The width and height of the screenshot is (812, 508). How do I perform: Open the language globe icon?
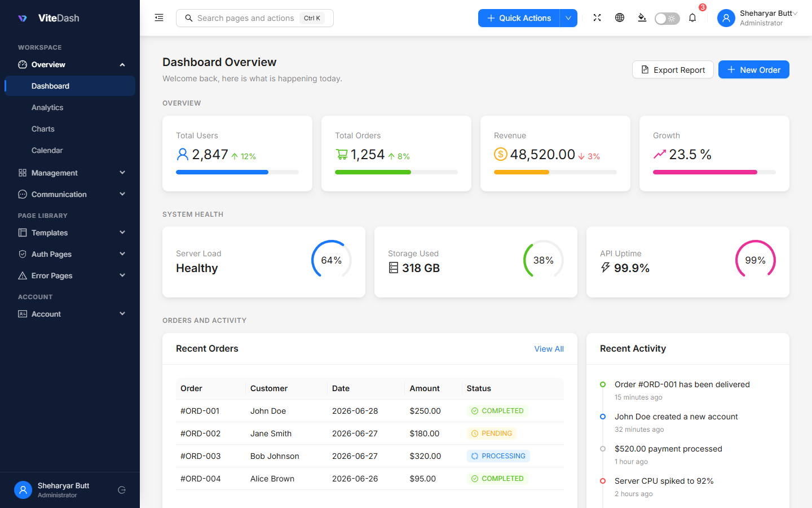(x=620, y=18)
